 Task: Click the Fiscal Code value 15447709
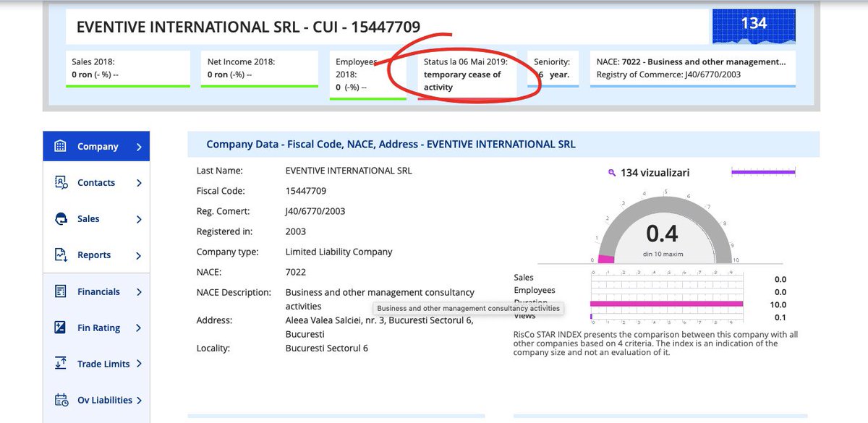tap(306, 191)
